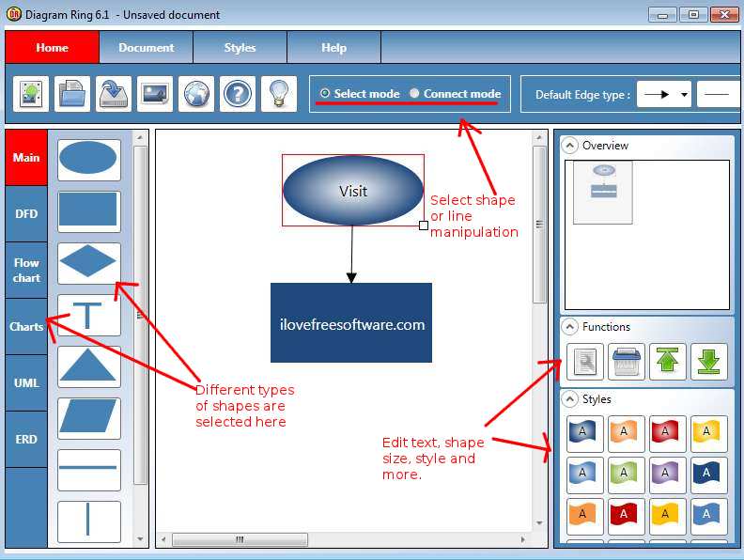Switch to the Home tab

coord(53,48)
